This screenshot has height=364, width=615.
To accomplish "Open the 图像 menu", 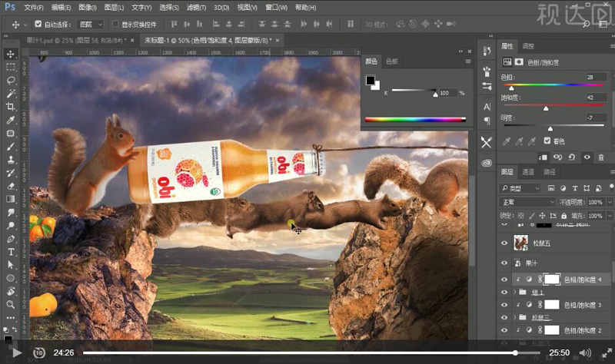I will tap(88, 8).
